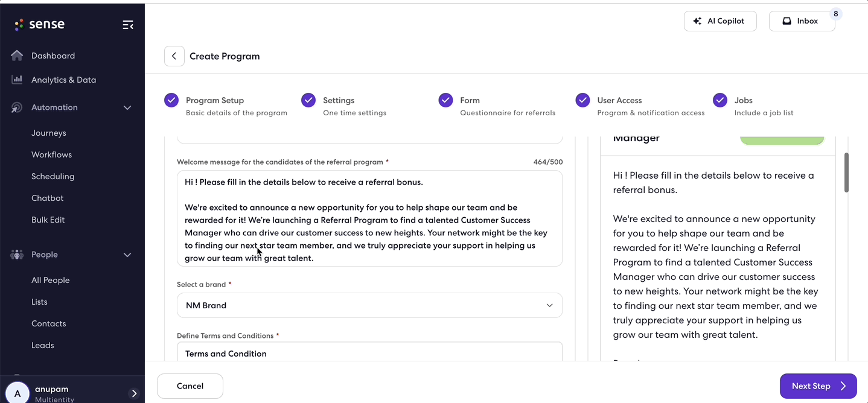Open Leads page
This screenshot has height=403, width=868.
pos(42,345)
